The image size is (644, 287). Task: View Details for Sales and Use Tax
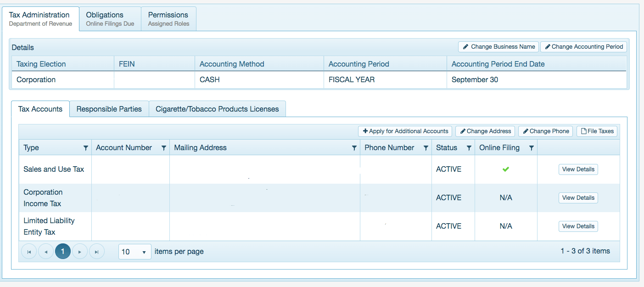[578, 169]
